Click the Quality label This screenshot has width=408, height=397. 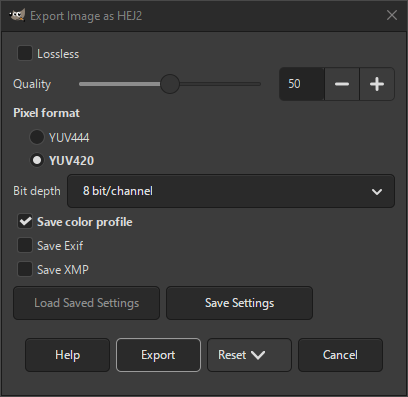(x=32, y=84)
